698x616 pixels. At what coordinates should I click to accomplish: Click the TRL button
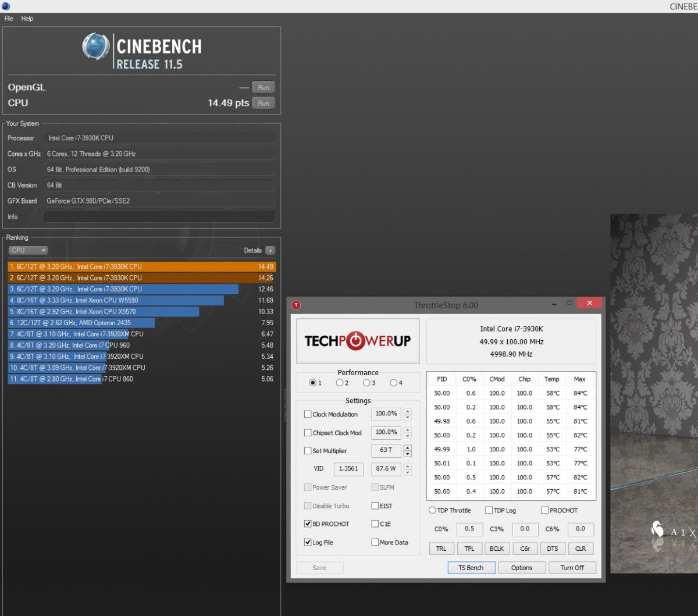tap(441, 549)
